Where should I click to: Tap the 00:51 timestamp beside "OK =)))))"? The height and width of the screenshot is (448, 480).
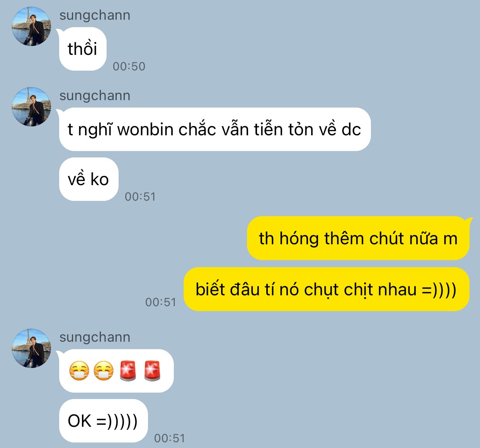[x=170, y=438]
